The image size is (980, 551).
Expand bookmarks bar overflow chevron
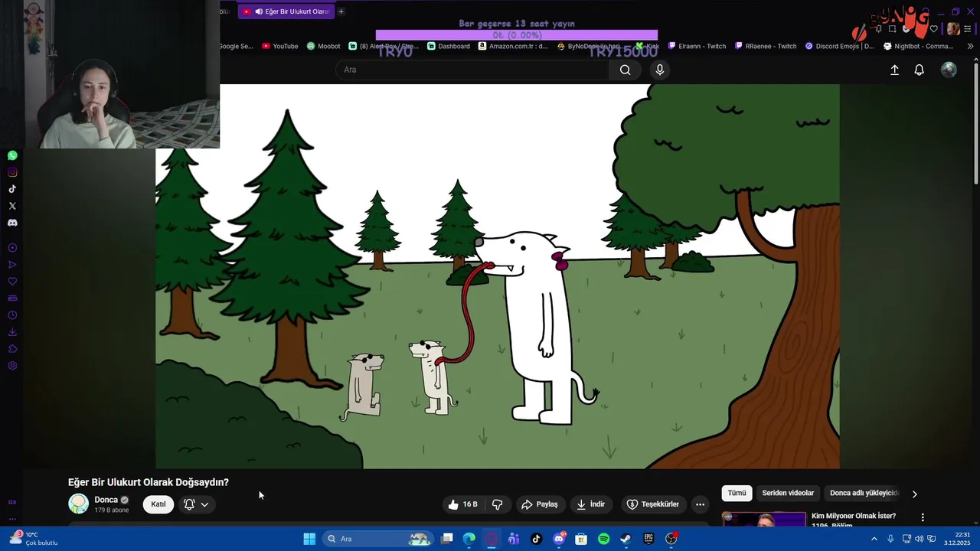click(x=970, y=46)
